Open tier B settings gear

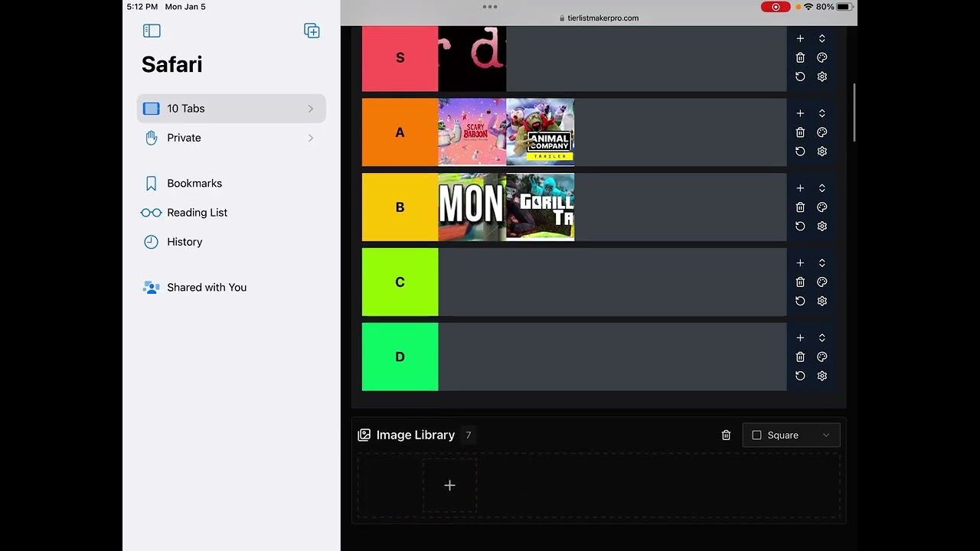(x=822, y=227)
